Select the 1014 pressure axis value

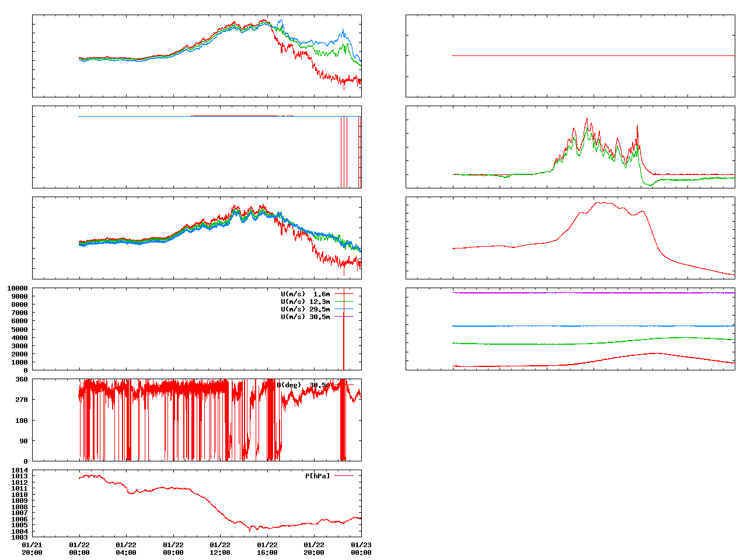[19, 470]
